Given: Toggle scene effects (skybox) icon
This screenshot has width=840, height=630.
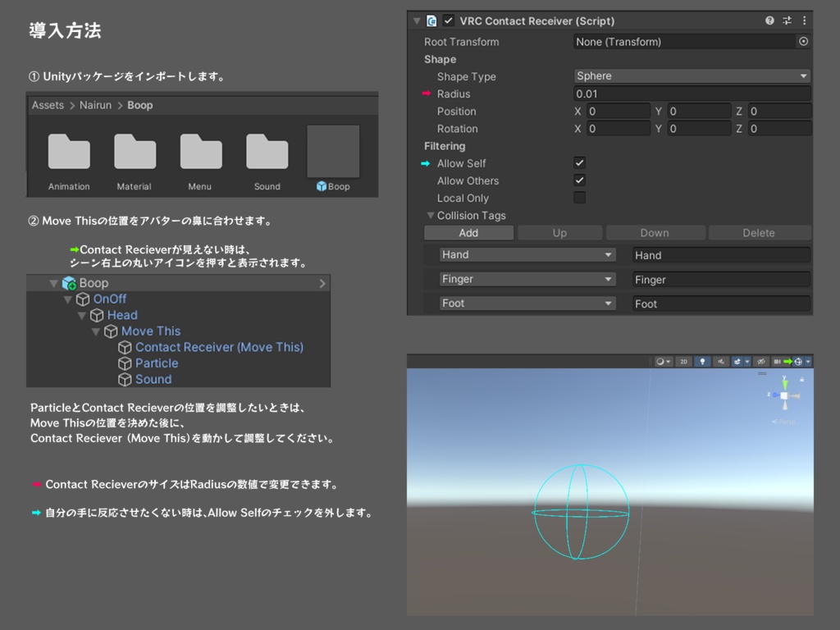Looking at the screenshot, I should [737, 362].
